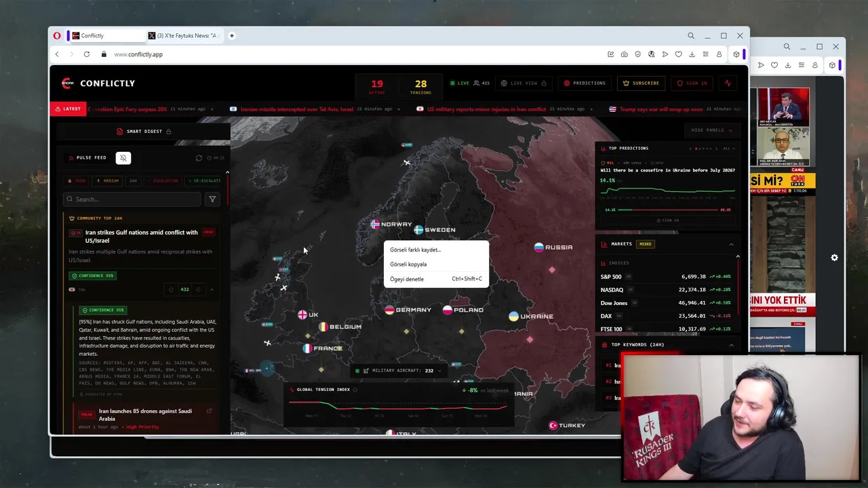Open Opera downloads icon in front window
Image resolution: width=868 pixels, height=488 pixels.
point(692,54)
